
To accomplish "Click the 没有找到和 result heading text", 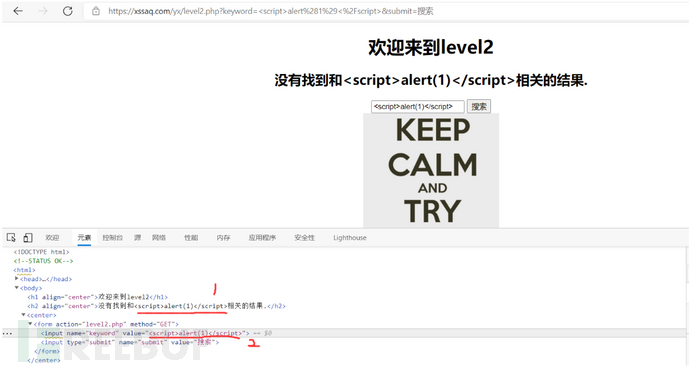I will coord(431,80).
